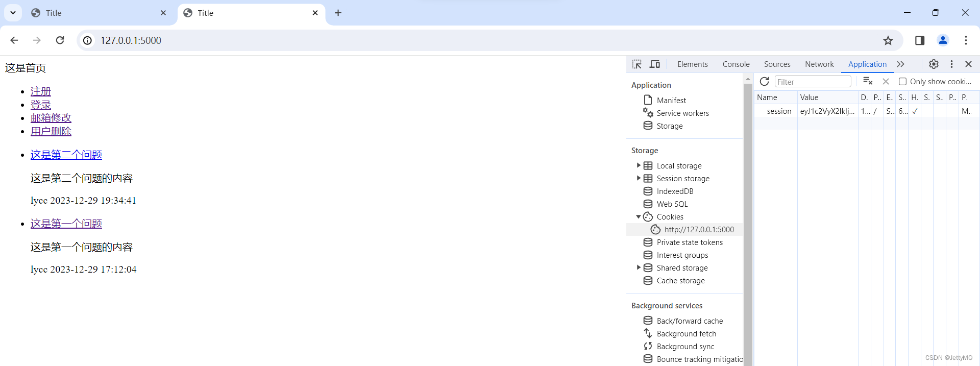This screenshot has height=366, width=980.
Task: Open DevTools settings gear
Action: pyautogui.click(x=934, y=64)
